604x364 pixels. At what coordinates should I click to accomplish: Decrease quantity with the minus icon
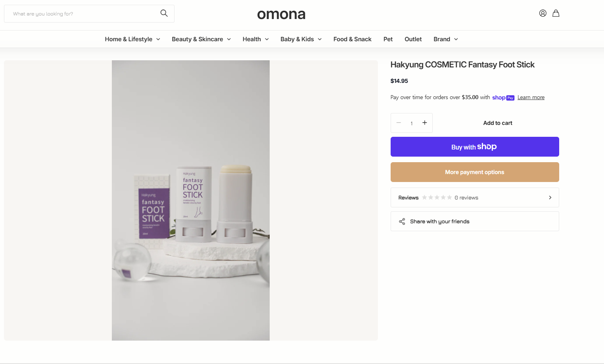399,123
